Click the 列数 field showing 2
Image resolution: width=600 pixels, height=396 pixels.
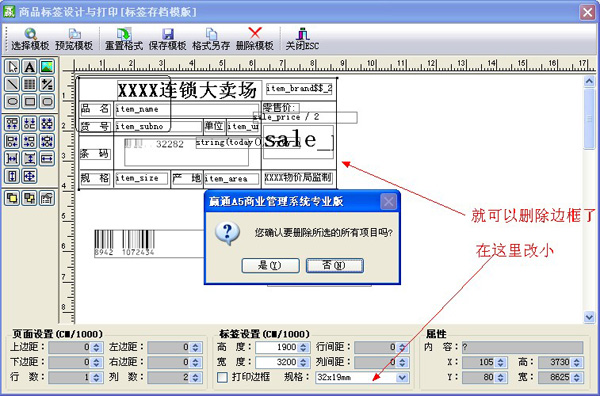pyautogui.click(x=175, y=377)
